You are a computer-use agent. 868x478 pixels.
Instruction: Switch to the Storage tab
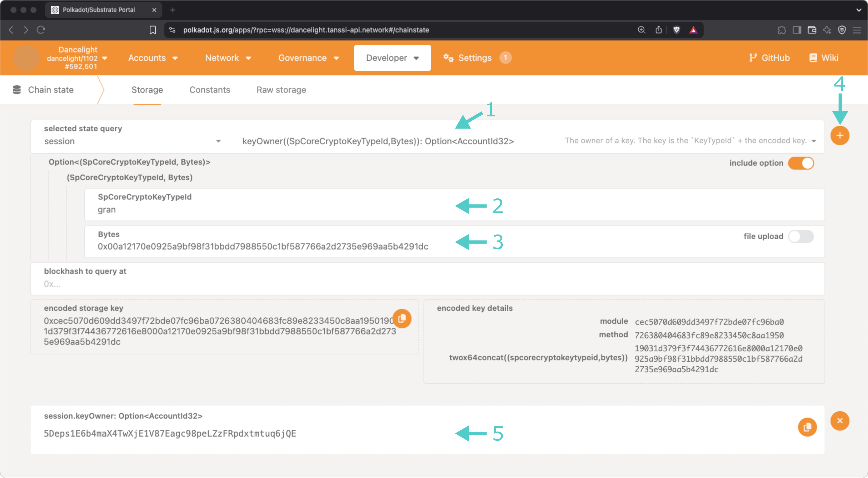pyautogui.click(x=147, y=90)
